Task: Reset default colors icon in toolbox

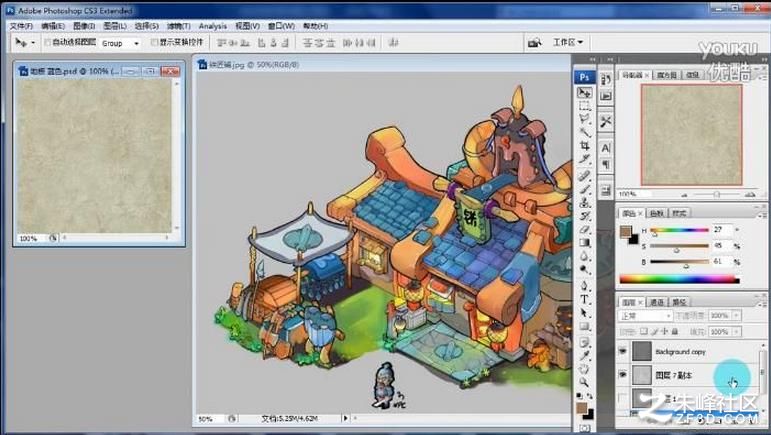Action: [x=579, y=396]
